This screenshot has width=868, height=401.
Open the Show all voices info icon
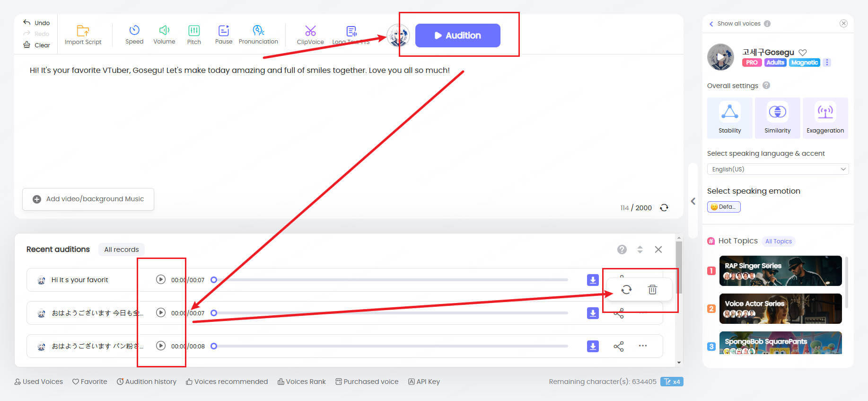[767, 24]
